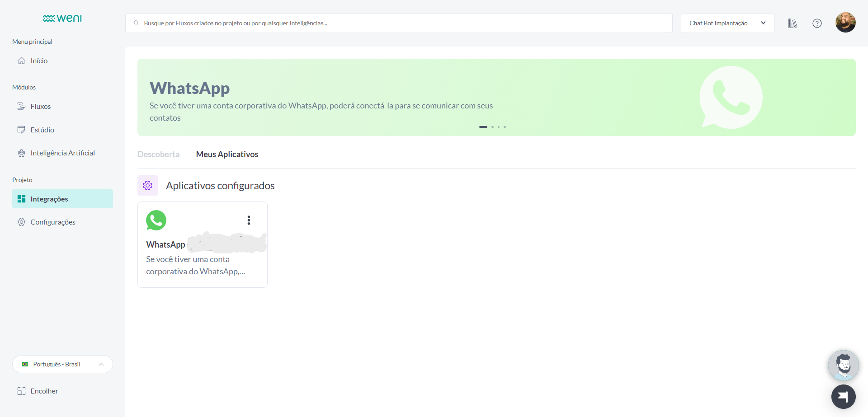Open the Chat Bot Implantação project dropdown

pos(726,23)
